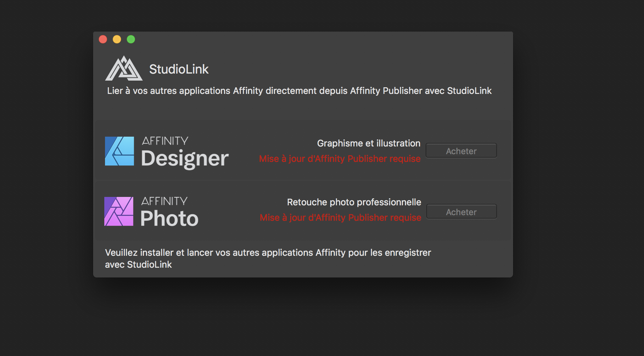This screenshot has height=356, width=644.
Task: Click the Affinity Designer wordmark
Action: [x=185, y=153]
